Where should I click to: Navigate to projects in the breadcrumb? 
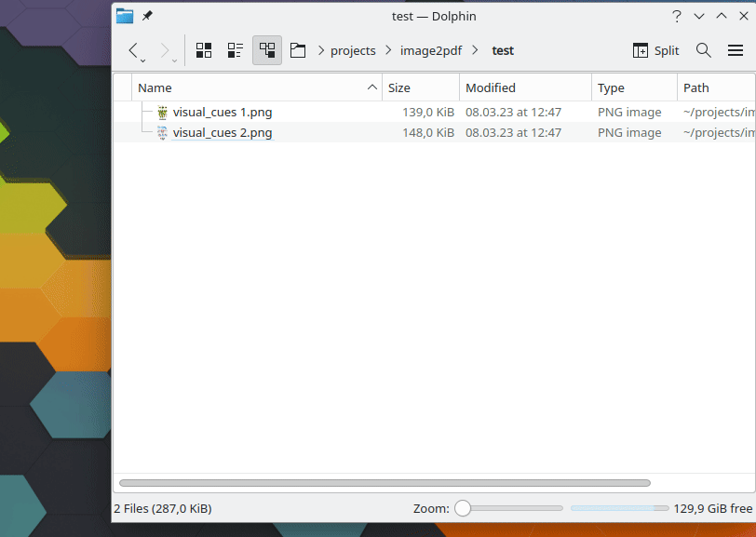point(353,50)
